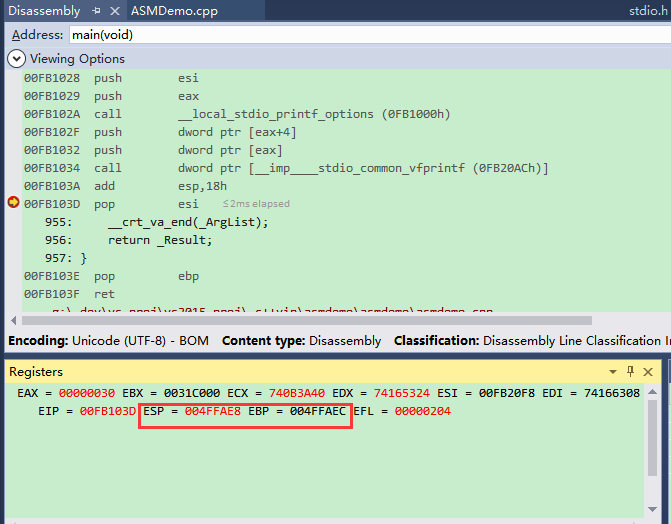
Task: Click the Registers panel title
Action: [x=36, y=371]
